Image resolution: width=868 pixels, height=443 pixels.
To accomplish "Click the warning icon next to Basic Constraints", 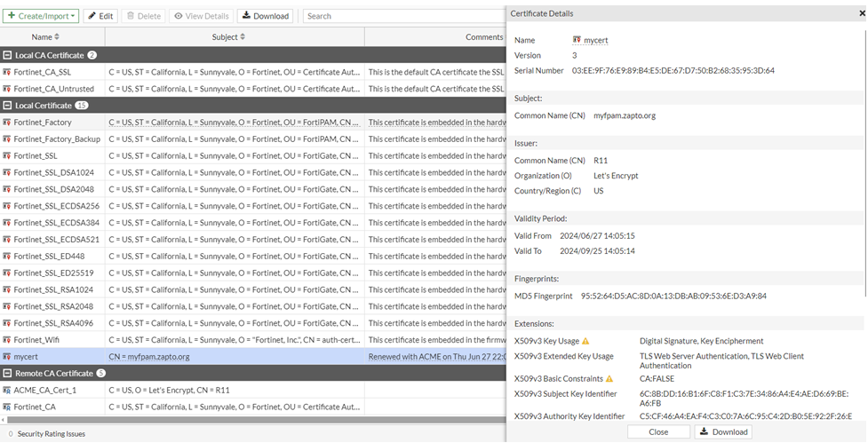I will [x=609, y=379].
